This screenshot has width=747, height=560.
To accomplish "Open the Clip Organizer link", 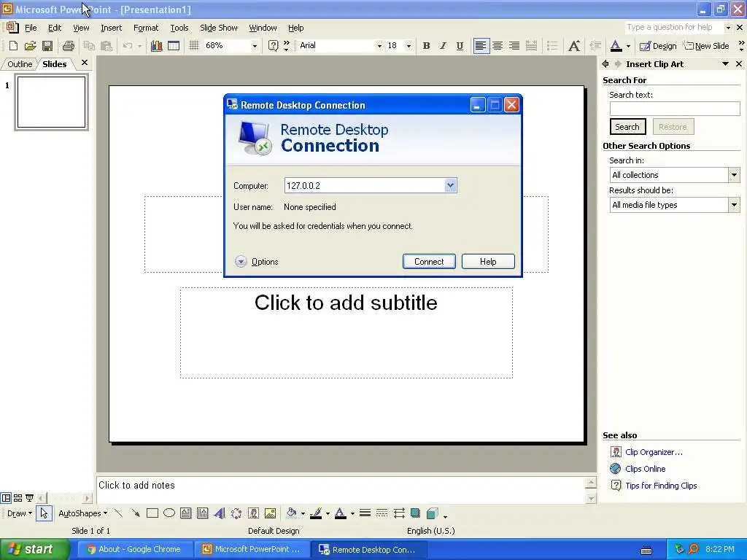I will pyautogui.click(x=654, y=452).
